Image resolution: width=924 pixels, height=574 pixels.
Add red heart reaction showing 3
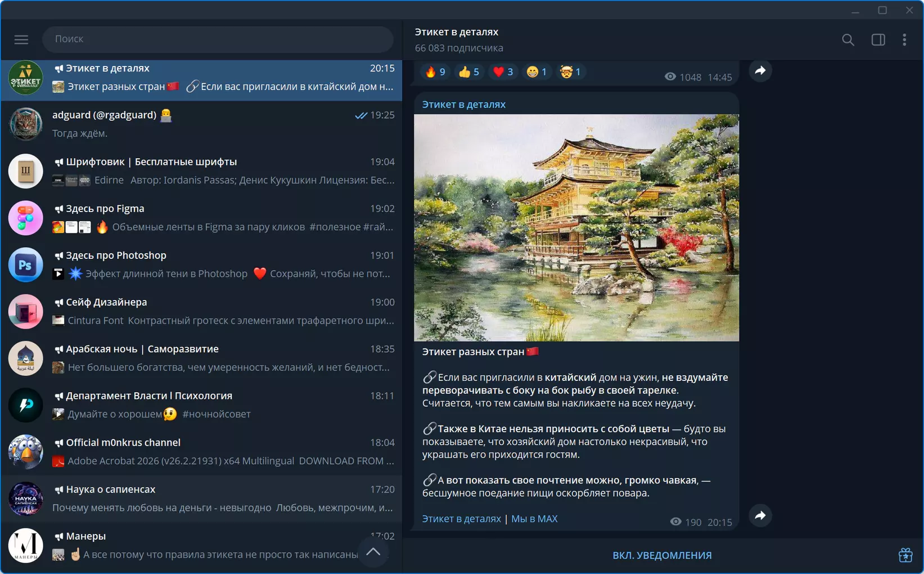503,71
